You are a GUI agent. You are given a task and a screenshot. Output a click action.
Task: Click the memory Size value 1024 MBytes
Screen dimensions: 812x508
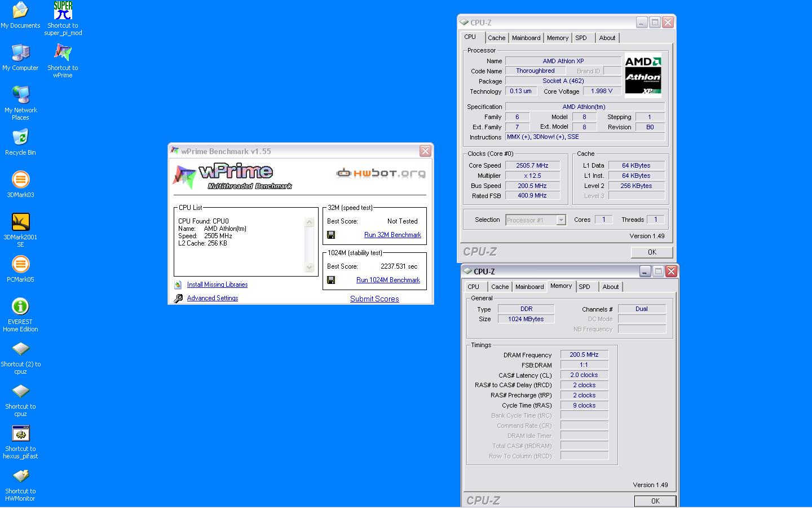(x=526, y=319)
